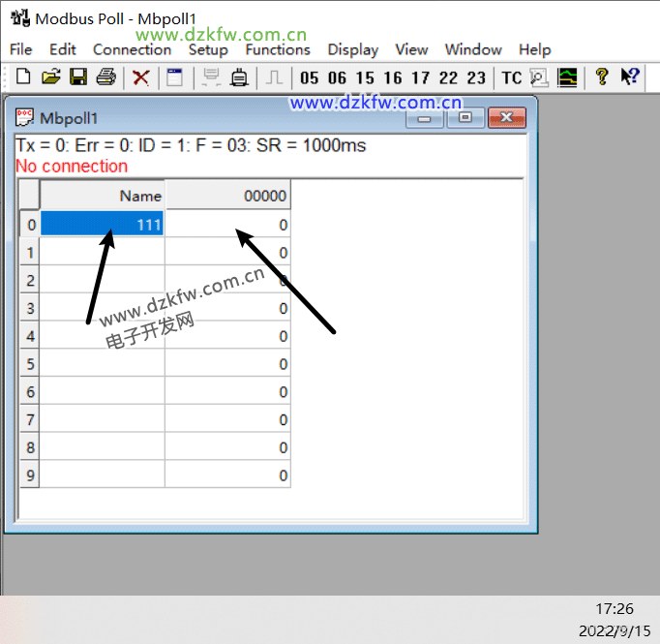Select the Name cell containing 111
This screenshot has width=660, height=644.
pyautogui.click(x=103, y=225)
